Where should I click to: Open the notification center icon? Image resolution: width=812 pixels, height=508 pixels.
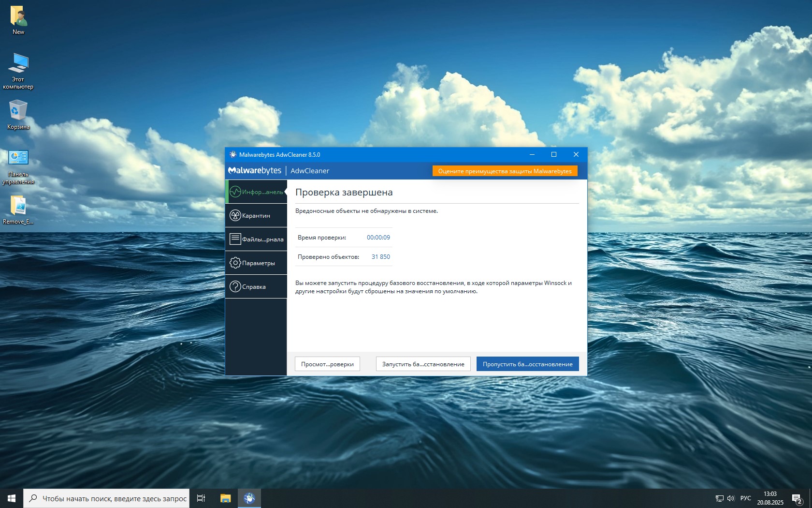797,498
